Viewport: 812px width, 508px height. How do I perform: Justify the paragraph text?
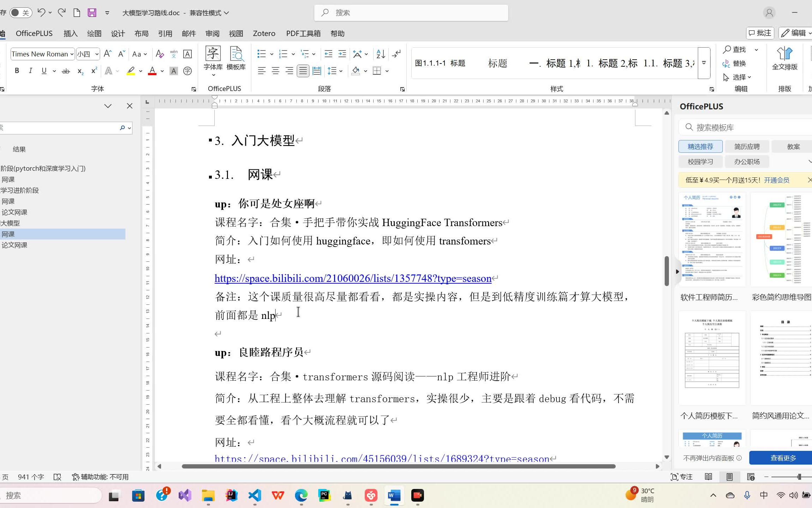pyautogui.click(x=303, y=71)
